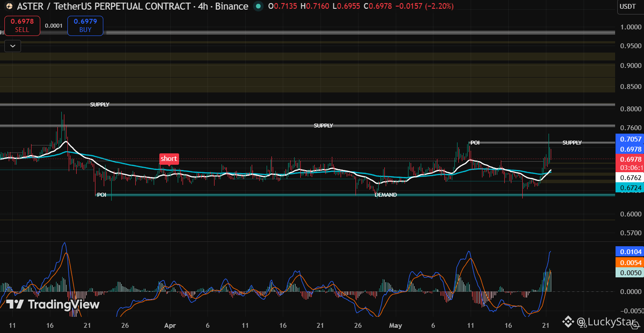Click the May label on time axis
644x333 pixels.
(x=395, y=326)
